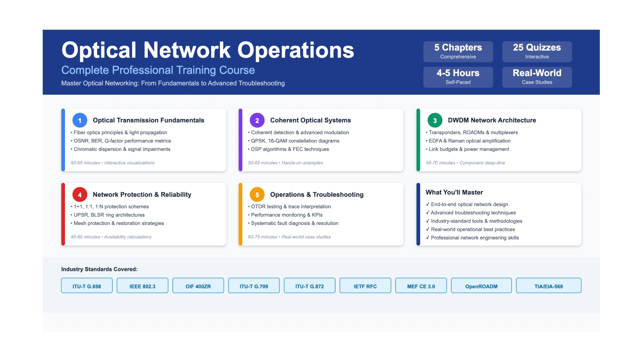Click the green chapter 3 number circle

[435, 120]
